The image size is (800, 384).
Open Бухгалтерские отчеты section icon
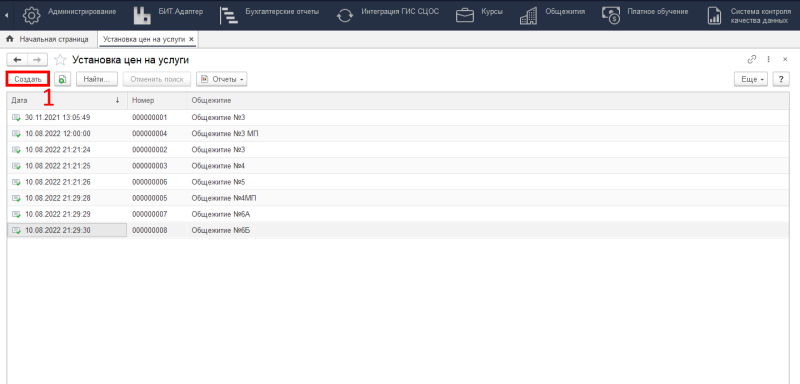click(x=229, y=15)
